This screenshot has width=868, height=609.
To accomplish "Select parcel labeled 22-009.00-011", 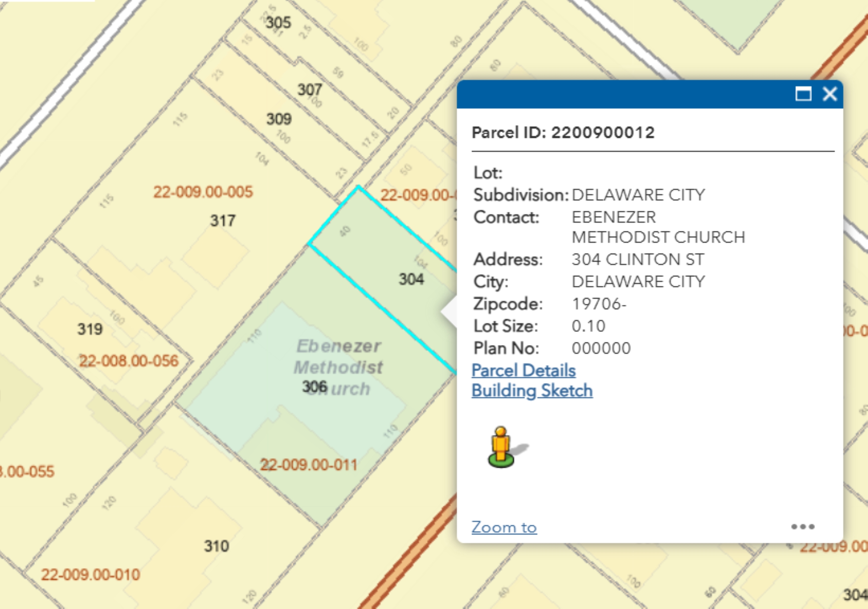I will pos(308,465).
